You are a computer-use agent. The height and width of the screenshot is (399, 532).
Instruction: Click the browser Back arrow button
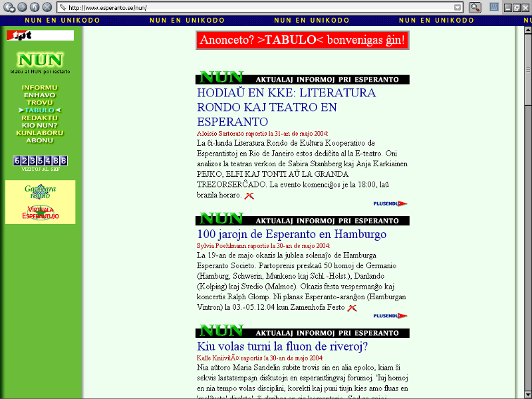(7, 7)
